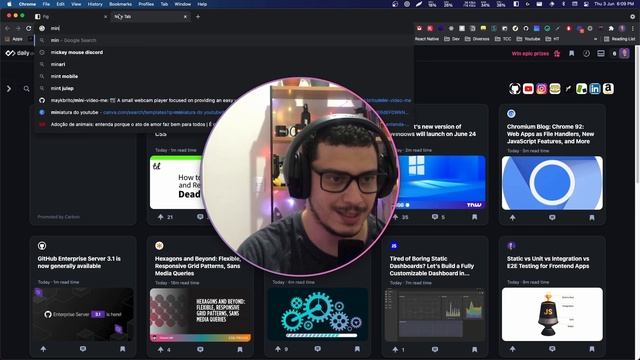Image resolution: width=640 pixels, height=360 pixels.
Task: Upvote the gears thumbnail article
Action: pyautogui.click(x=278, y=349)
